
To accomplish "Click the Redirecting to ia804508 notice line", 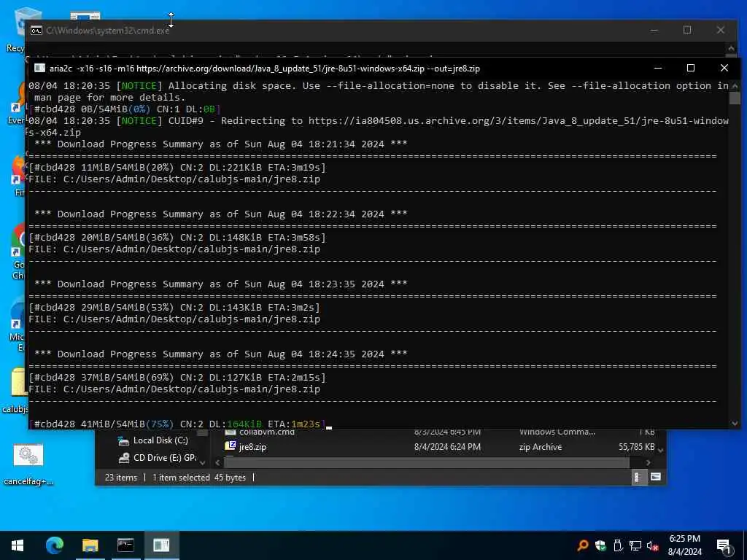I will 379,127.
